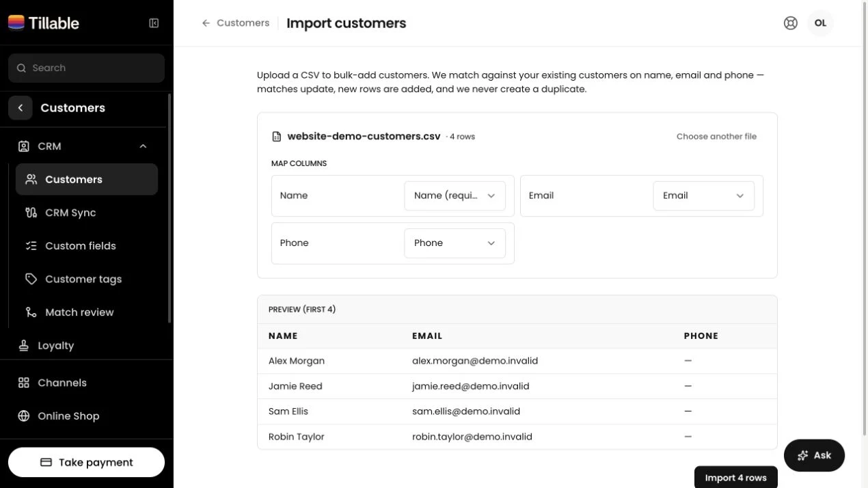Collapse the sidebar panel icon

coord(154,23)
